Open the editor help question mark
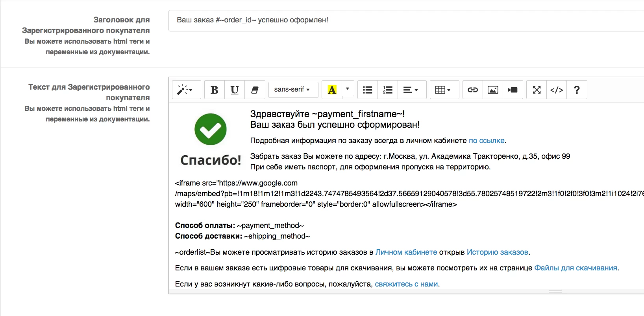 click(577, 90)
